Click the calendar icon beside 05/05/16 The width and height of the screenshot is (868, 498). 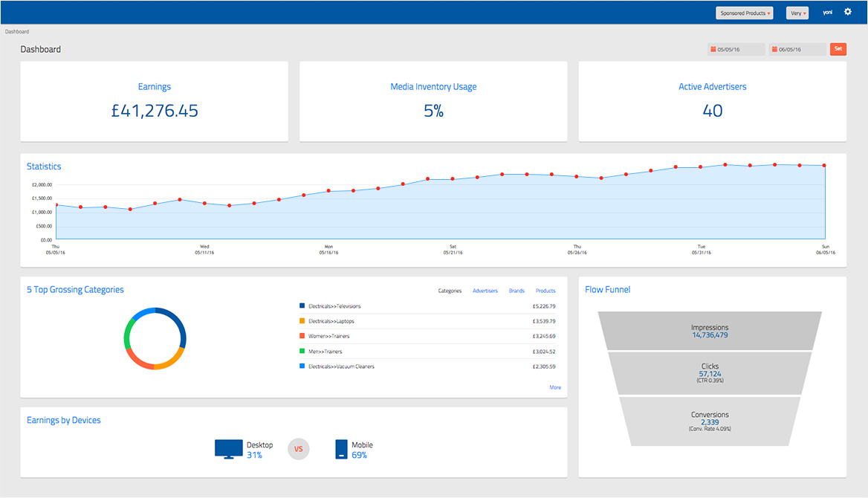click(x=713, y=49)
